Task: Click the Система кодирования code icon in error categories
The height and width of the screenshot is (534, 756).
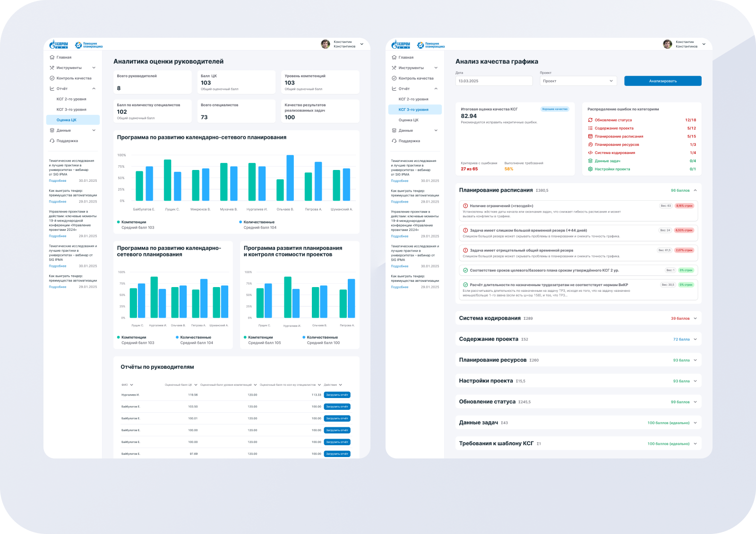Action: click(590, 153)
